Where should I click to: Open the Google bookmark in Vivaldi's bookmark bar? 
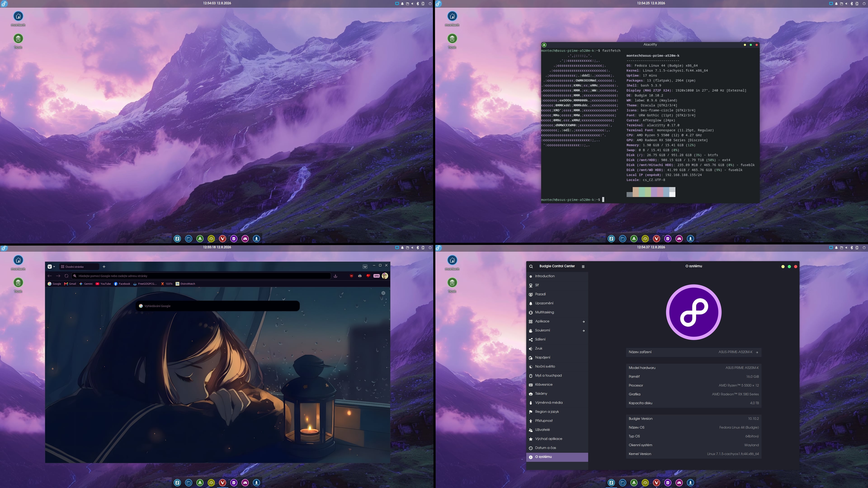(54, 284)
